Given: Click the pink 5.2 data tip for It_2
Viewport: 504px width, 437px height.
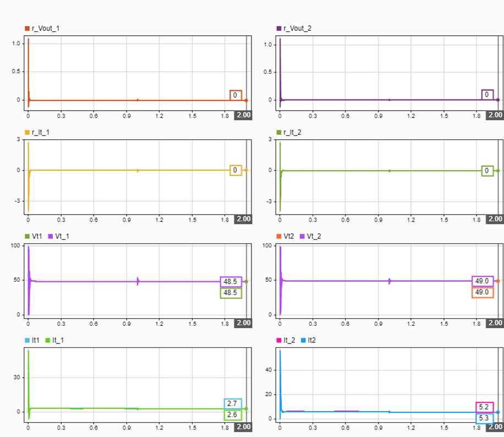Looking at the screenshot, I should click(484, 407).
